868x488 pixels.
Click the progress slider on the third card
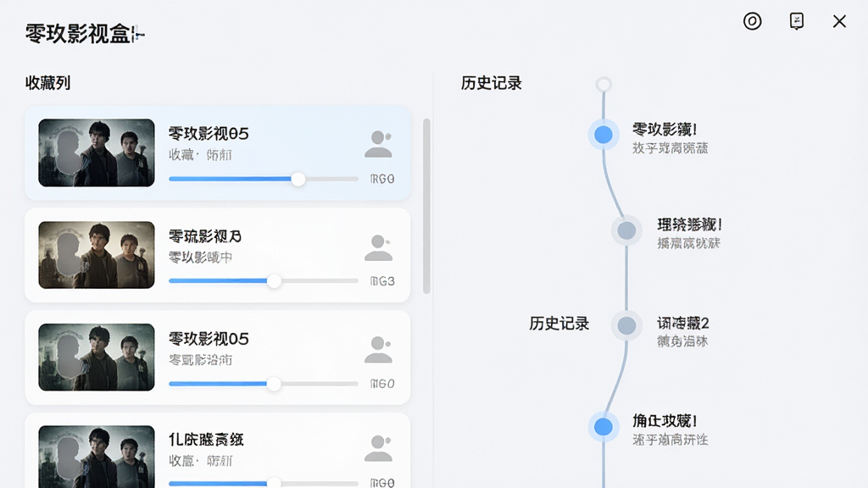click(x=264, y=384)
